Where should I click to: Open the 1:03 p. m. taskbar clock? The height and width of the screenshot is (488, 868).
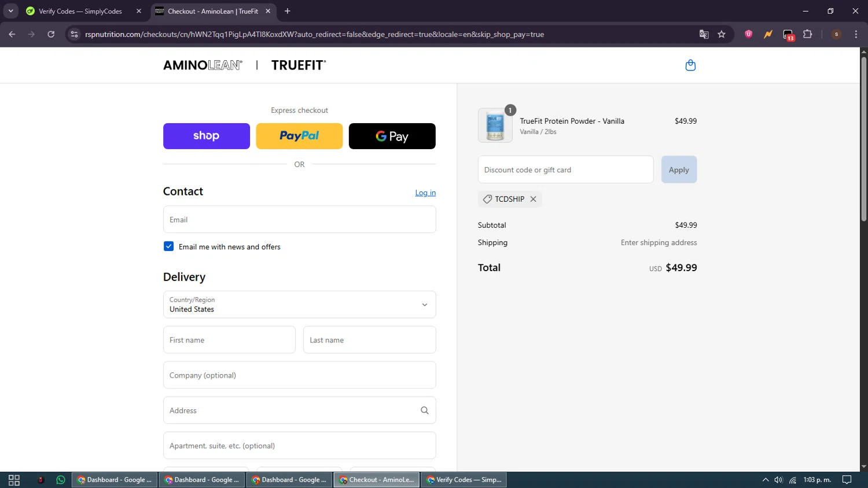(x=817, y=480)
